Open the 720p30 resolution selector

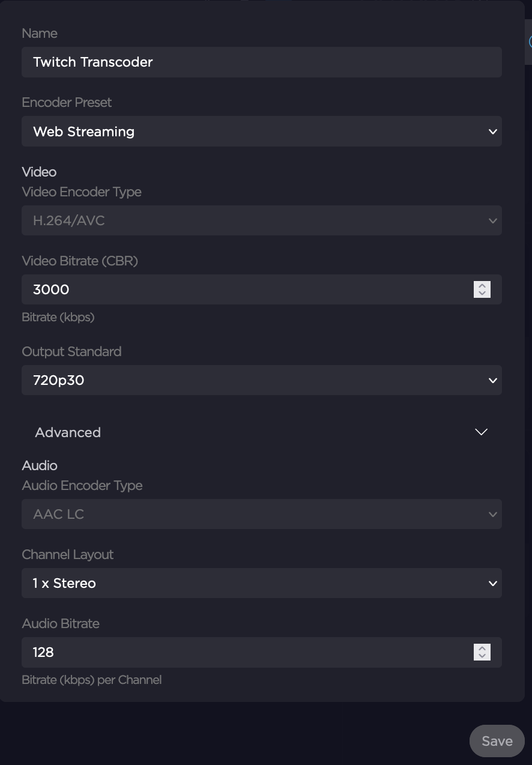coord(262,380)
